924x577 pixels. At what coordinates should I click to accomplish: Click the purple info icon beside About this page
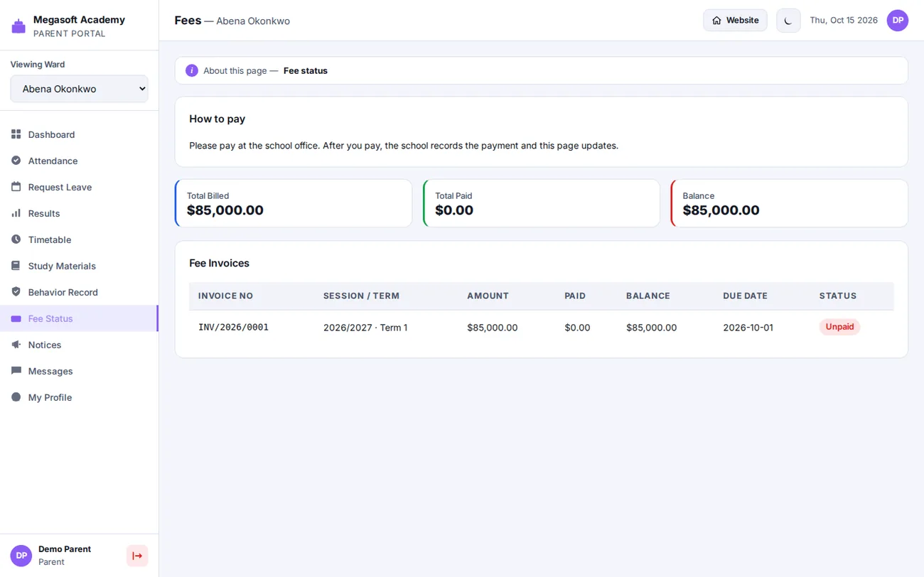(192, 70)
